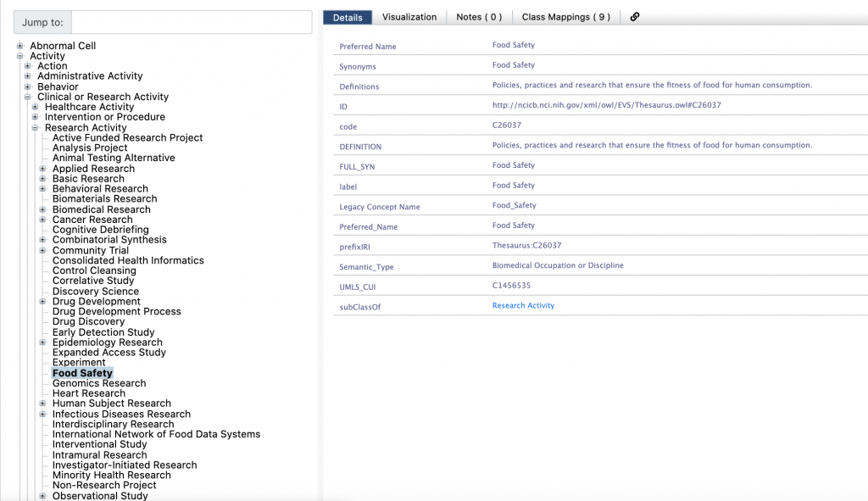Select Early Detection Study class
Screen dimensions: 868x501
(x=103, y=332)
